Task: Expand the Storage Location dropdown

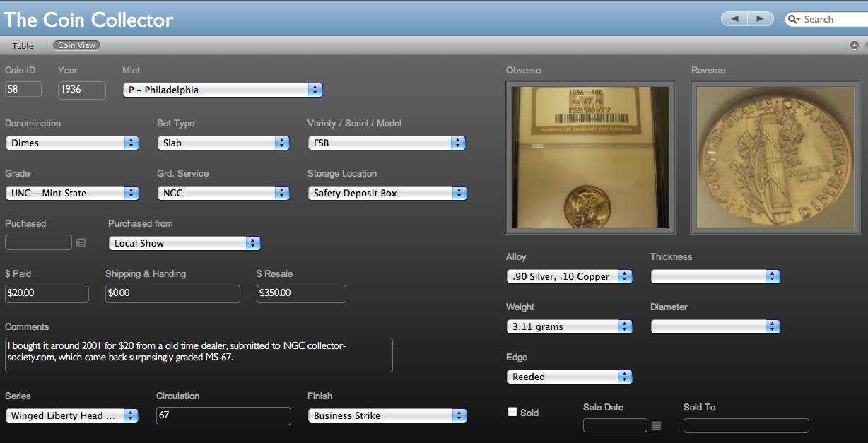Action: tap(387, 193)
